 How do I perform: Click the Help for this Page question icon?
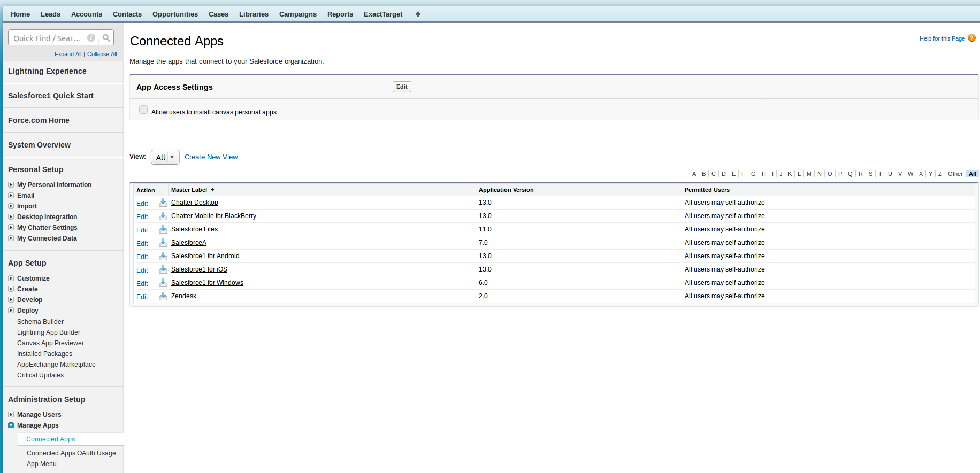click(x=971, y=38)
